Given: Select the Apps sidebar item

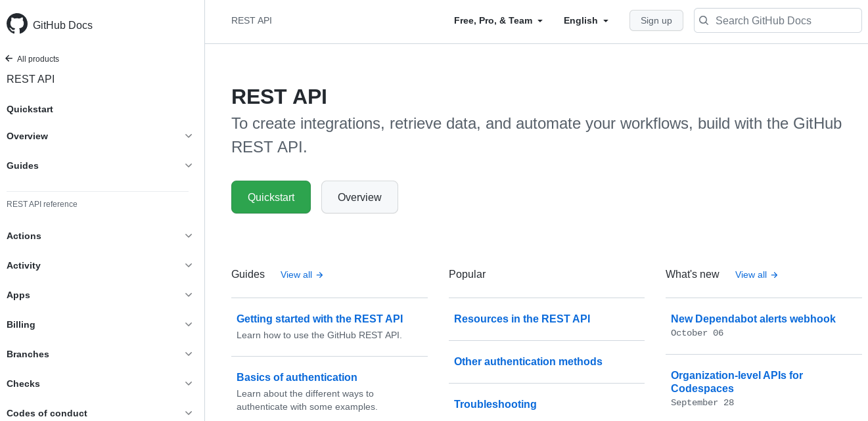Looking at the screenshot, I should pos(18,295).
